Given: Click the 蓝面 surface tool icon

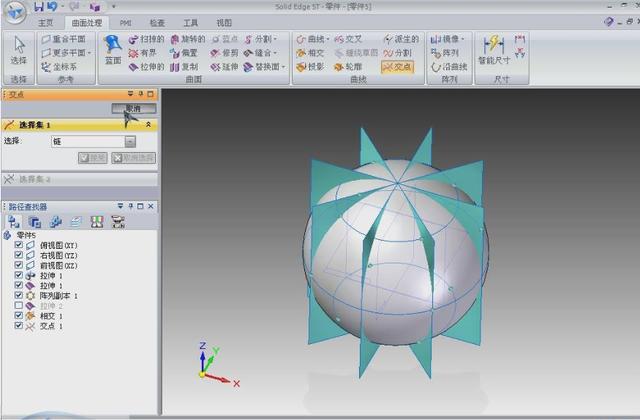Looking at the screenshot, I should tap(112, 50).
